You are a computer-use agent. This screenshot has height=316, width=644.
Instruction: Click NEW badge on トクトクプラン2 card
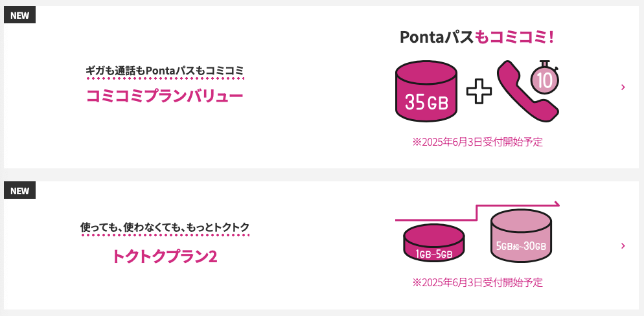(x=19, y=190)
